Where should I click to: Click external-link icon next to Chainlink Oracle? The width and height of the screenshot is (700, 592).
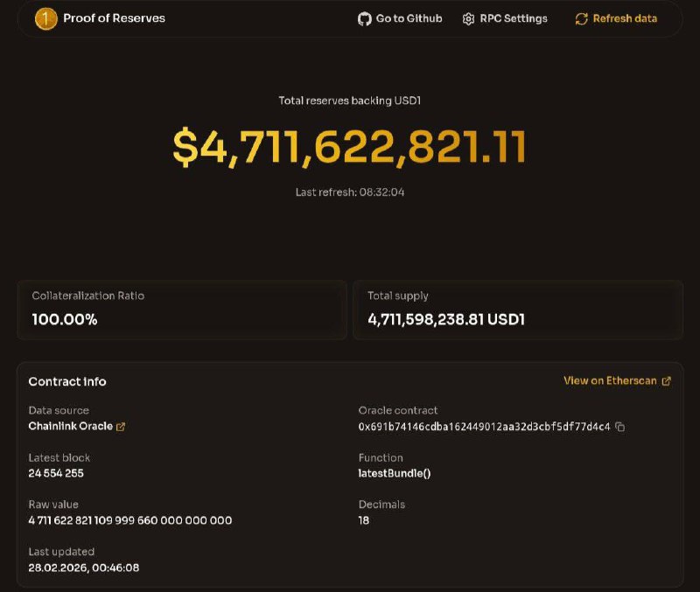click(121, 427)
